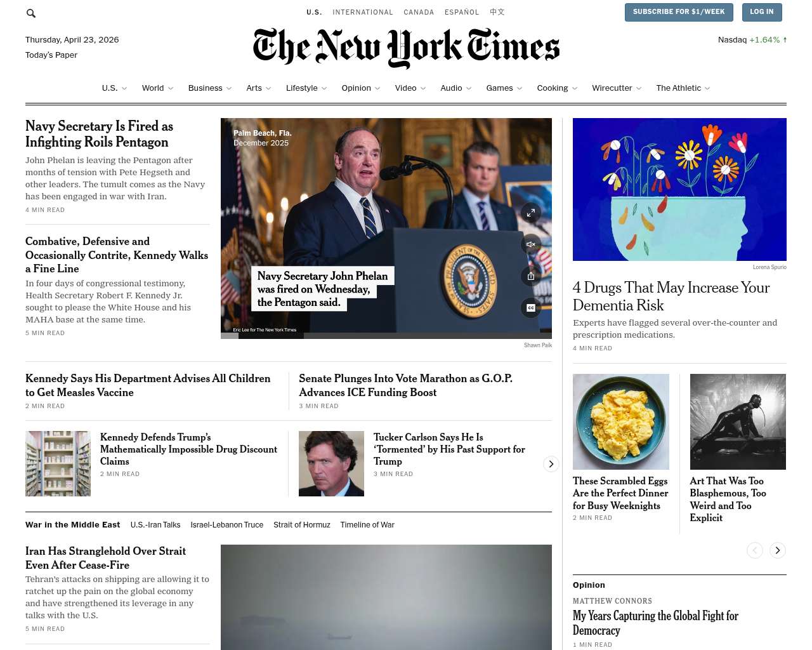Seek along the video progress bar
Screen dimensions: 812x650
point(386,336)
